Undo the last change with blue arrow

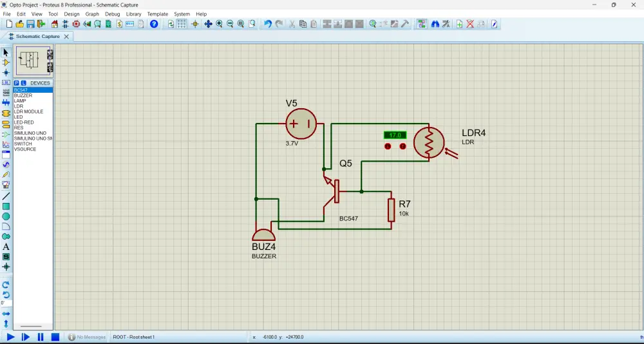pos(268,24)
